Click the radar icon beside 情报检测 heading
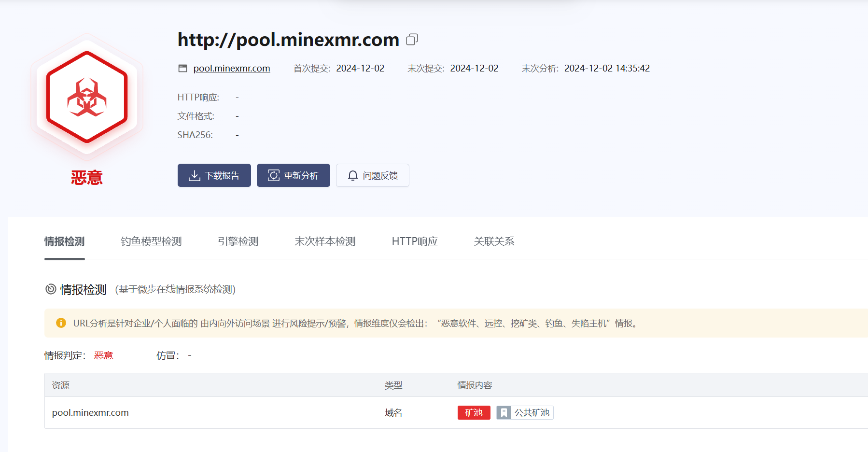Image resolution: width=868 pixels, height=452 pixels. (x=51, y=289)
